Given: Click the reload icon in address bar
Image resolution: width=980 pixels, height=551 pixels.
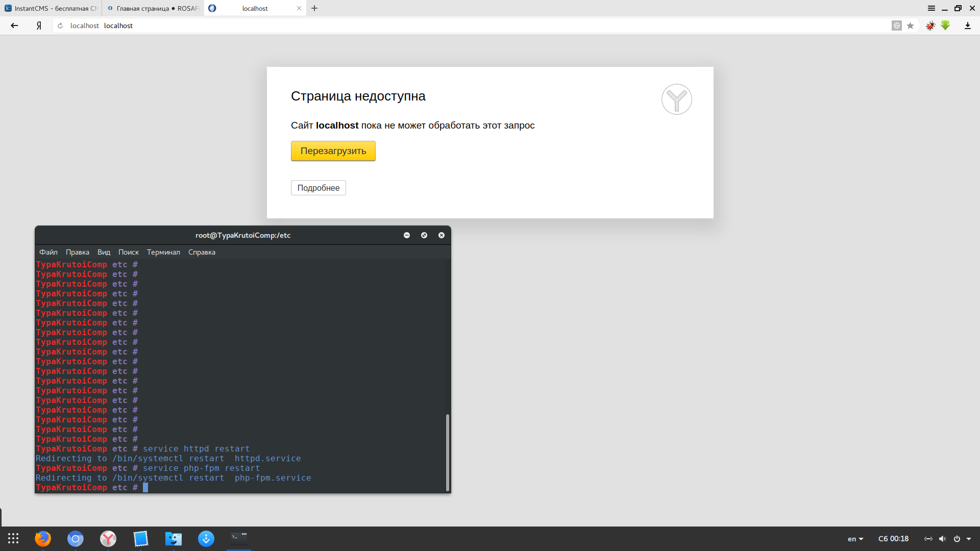Looking at the screenshot, I should pos(60,26).
